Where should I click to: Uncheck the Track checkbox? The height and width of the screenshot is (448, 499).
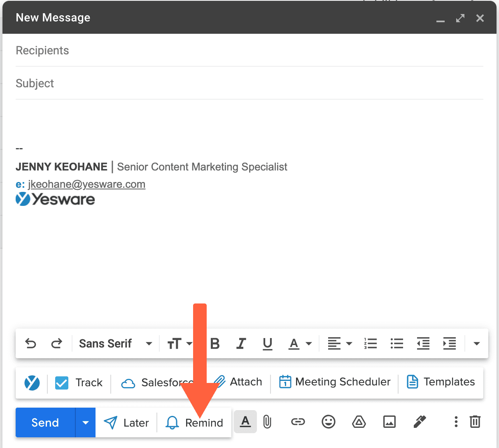click(62, 383)
